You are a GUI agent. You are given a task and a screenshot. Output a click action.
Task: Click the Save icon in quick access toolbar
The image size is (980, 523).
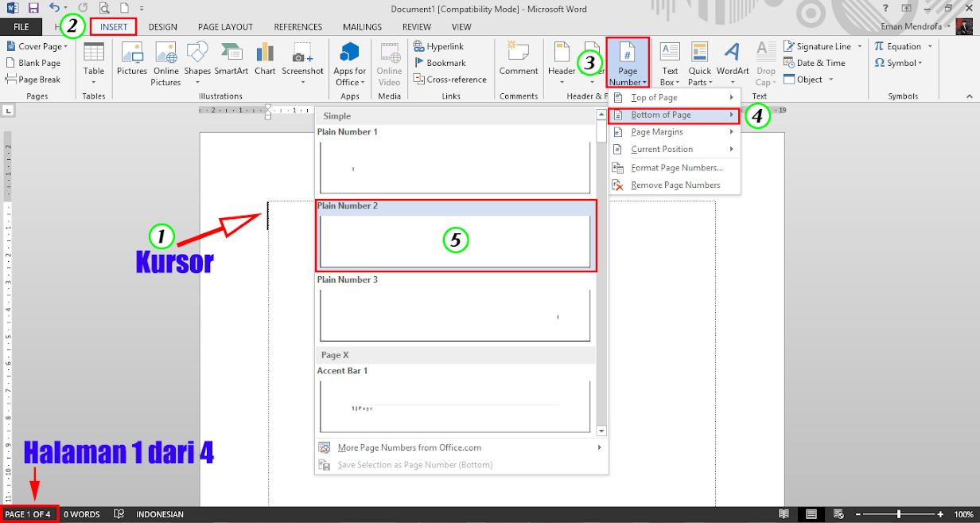(x=33, y=8)
